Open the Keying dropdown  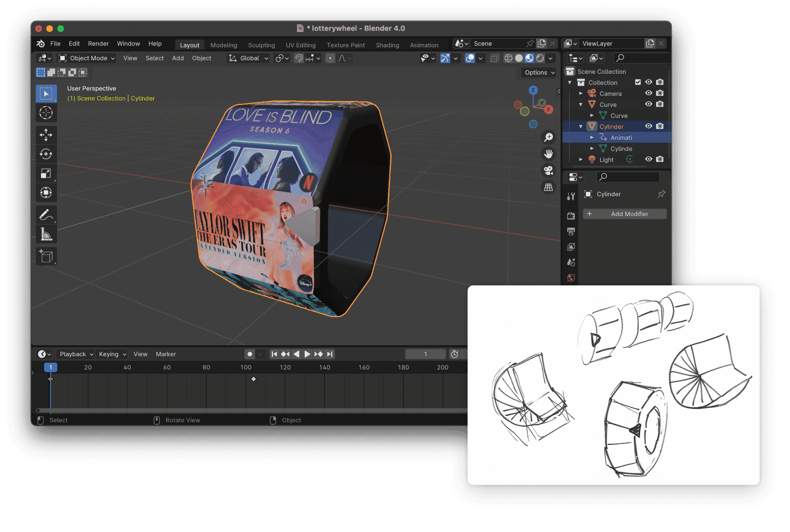[112, 354]
